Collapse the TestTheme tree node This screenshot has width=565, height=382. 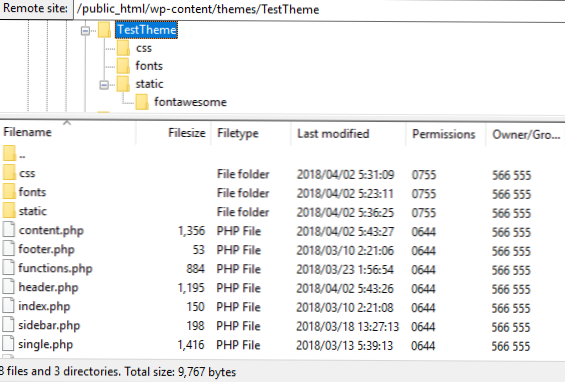[x=85, y=31]
